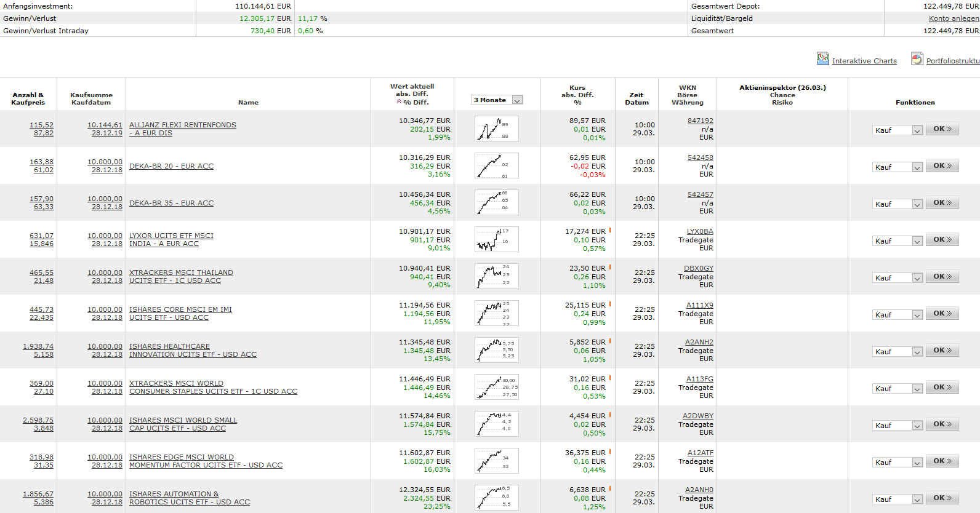Open WKN A12ATF link
The width and height of the screenshot is (980, 513).
(701, 453)
